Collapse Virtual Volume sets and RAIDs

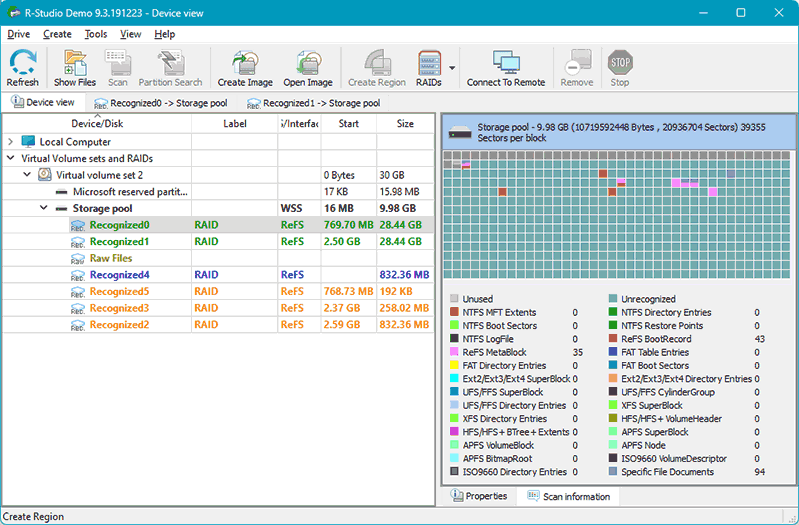coord(11,158)
